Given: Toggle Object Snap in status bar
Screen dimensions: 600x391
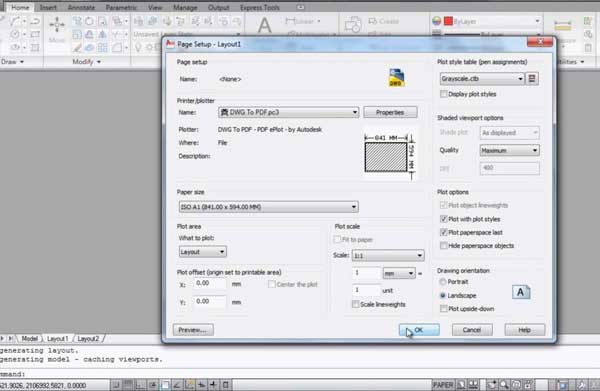Looking at the screenshot, I should point(165,385).
